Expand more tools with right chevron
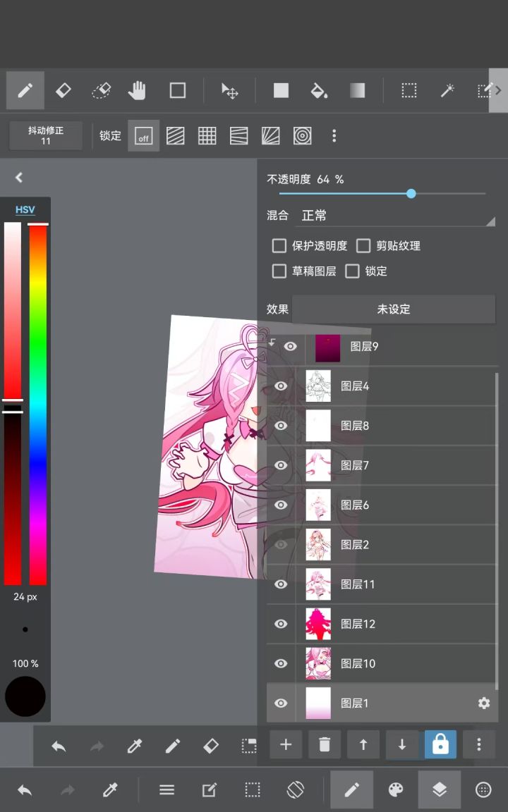 pyautogui.click(x=498, y=91)
